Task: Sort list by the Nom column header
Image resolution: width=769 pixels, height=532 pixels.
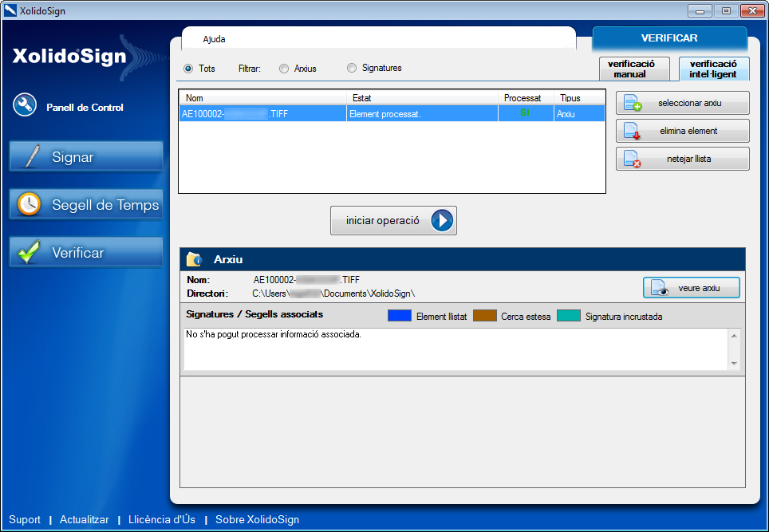Action: pyautogui.click(x=263, y=97)
